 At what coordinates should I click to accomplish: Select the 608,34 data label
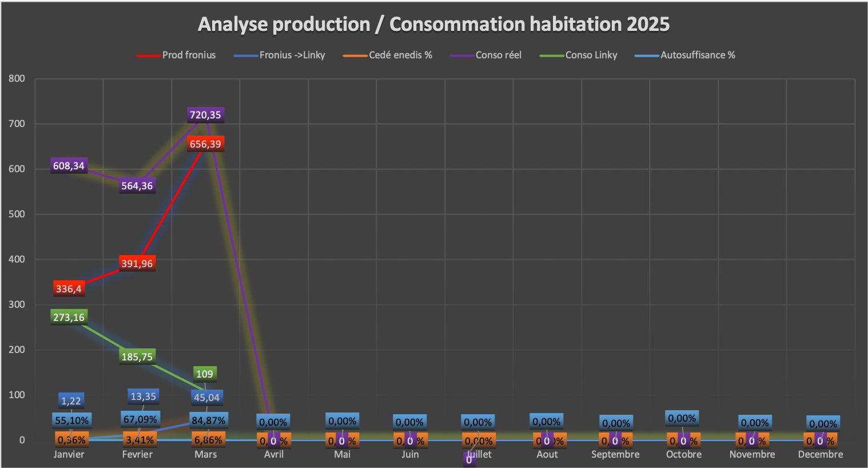69,166
